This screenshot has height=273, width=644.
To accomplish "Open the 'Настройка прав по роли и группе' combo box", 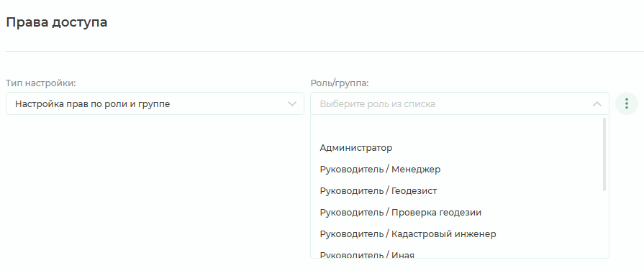I will (155, 103).
